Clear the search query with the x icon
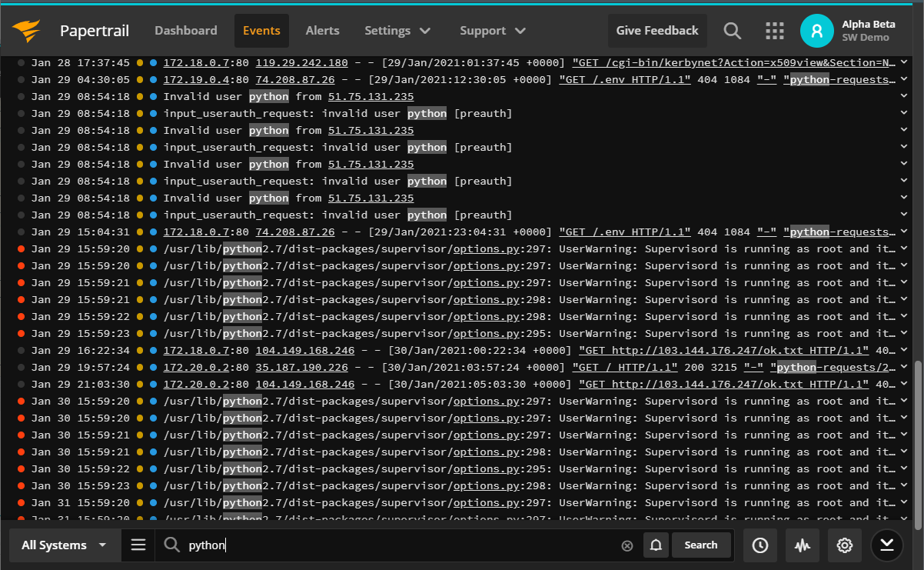 [627, 545]
